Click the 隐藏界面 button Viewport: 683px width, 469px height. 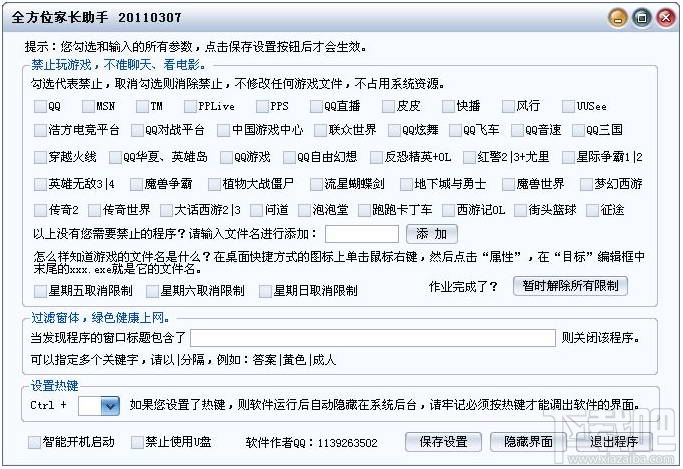pyautogui.click(x=528, y=442)
